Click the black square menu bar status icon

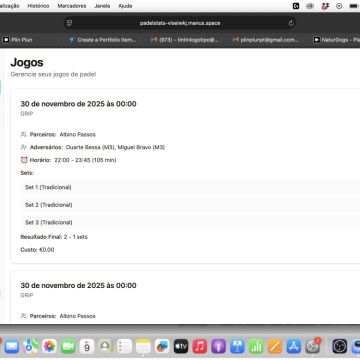[296, 6]
